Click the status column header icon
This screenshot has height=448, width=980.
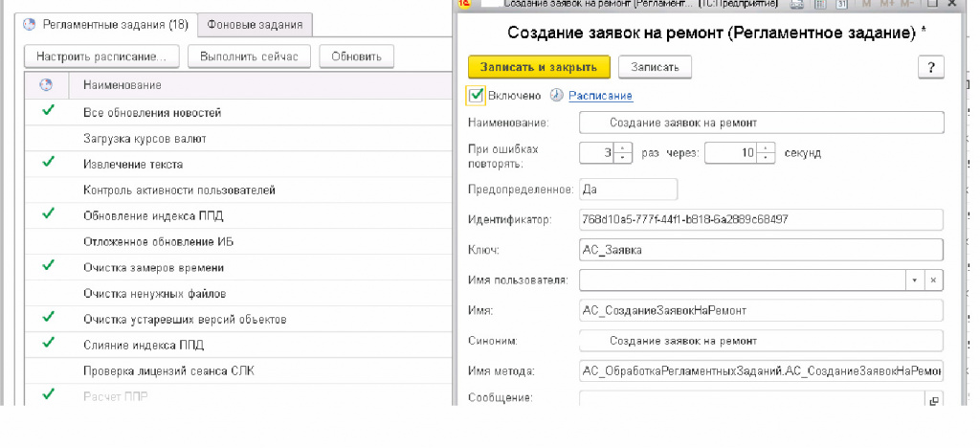click(46, 85)
